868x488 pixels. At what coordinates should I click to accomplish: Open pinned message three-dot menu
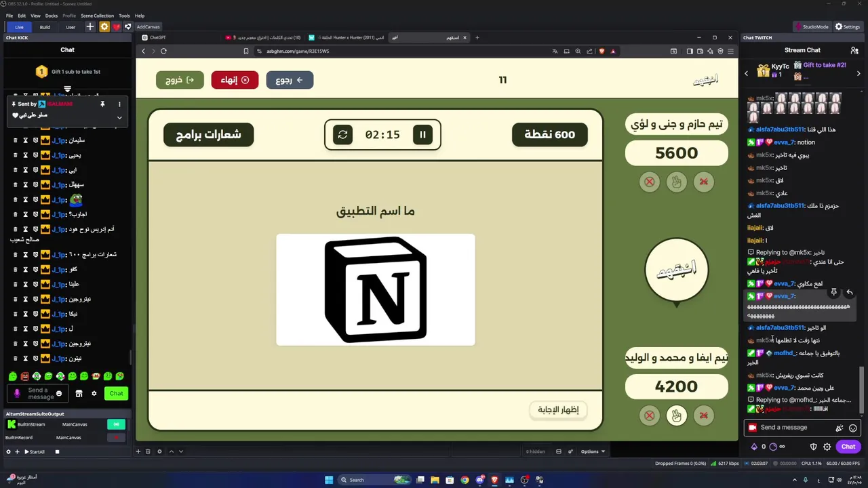[x=119, y=104]
